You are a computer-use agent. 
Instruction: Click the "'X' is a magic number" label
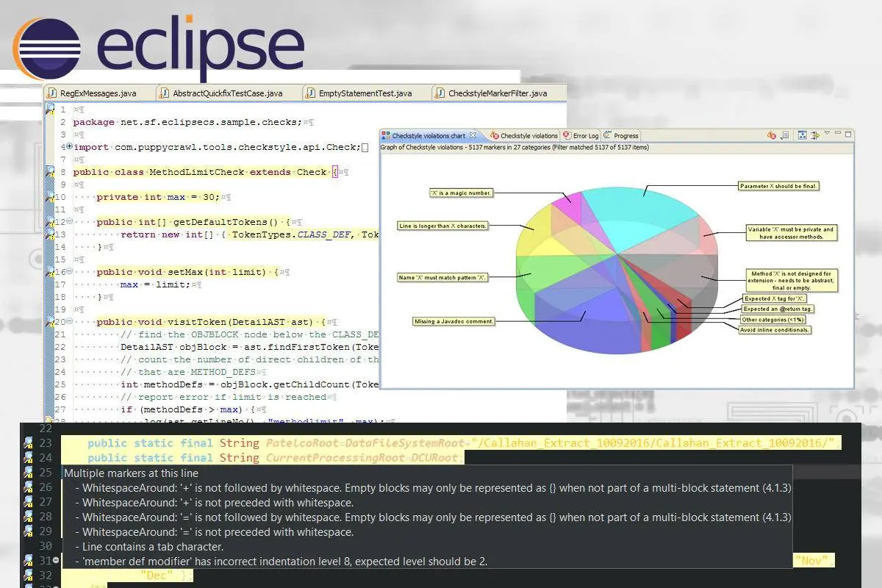tap(461, 193)
